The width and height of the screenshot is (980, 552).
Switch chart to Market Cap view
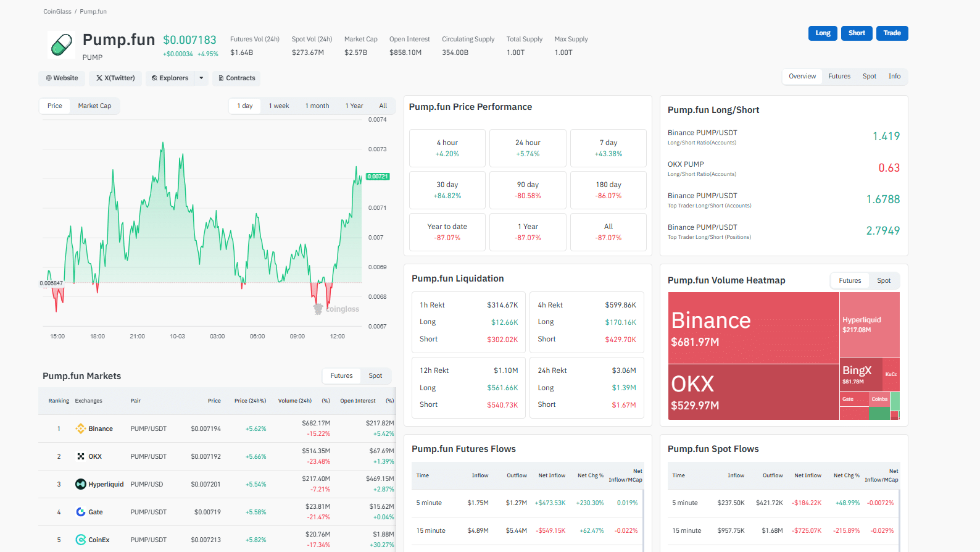coord(94,106)
